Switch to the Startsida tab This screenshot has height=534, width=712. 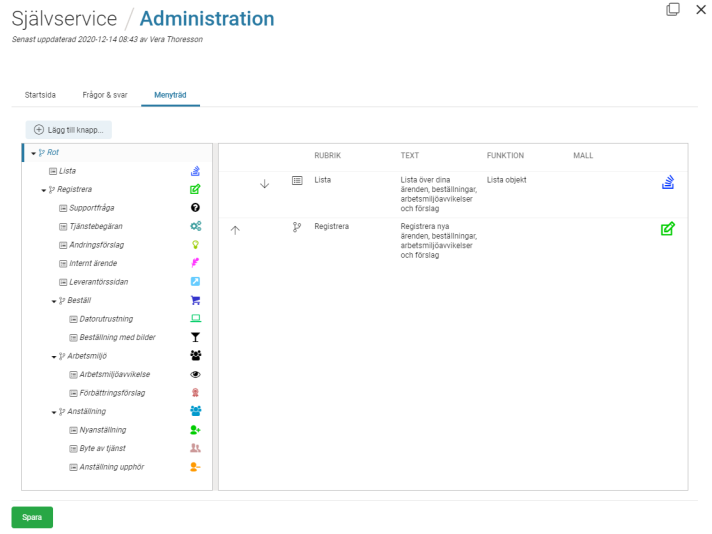click(x=40, y=95)
